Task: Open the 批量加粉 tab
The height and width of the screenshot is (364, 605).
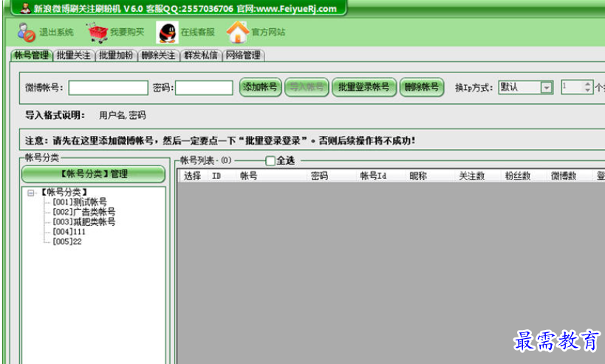Action: 116,55
